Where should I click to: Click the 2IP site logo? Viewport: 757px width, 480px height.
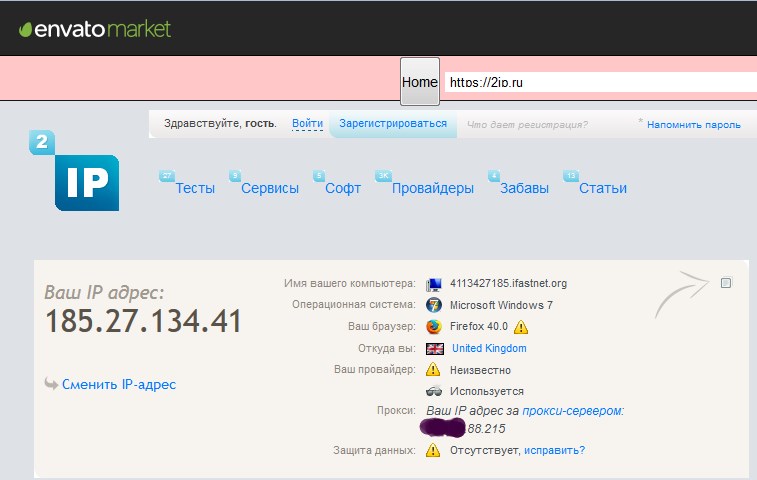(74, 170)
